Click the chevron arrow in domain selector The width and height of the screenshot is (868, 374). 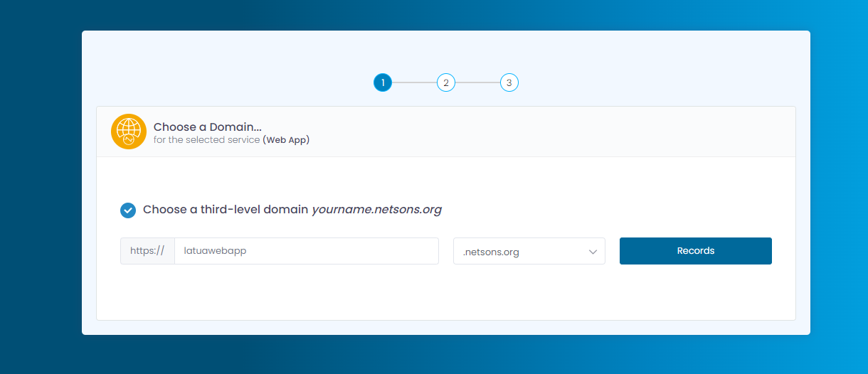tap(593, 252)
